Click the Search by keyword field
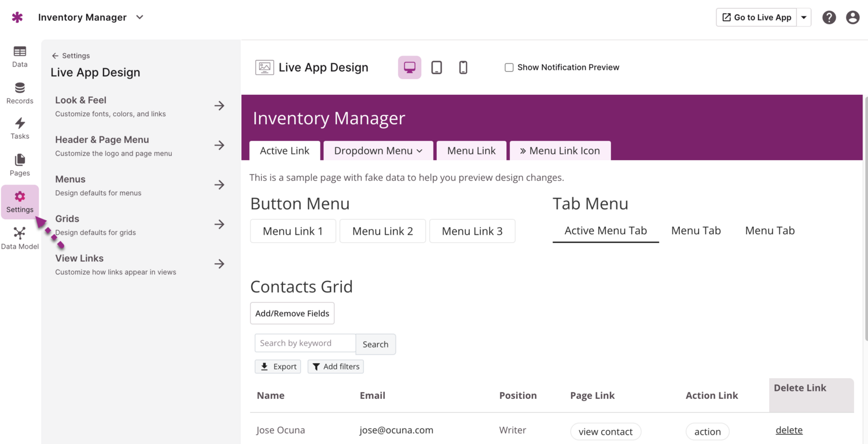868x444 pixels. click(x=305, y=343)
